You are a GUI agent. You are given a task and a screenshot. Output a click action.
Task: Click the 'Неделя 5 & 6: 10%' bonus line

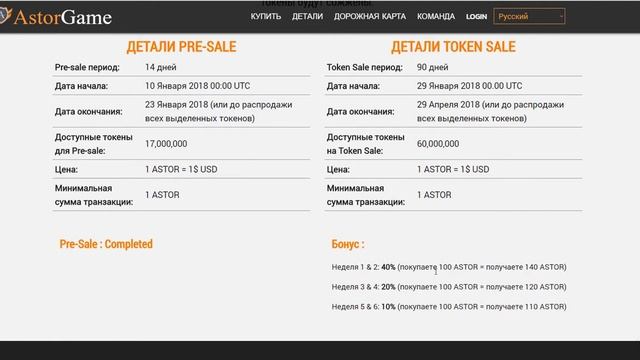pyautogui.click(x=449, y=307)
